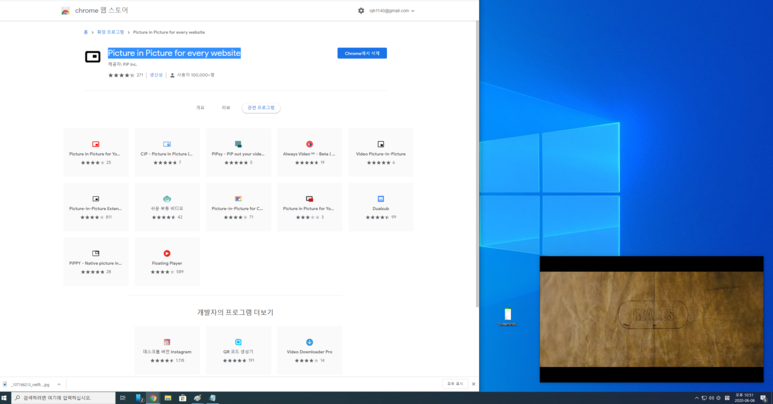This screenshot has width=773, height=404.
Task: Open the Picture-in-Picture Extension card with 811 ratings
Action: coord(96,207)
